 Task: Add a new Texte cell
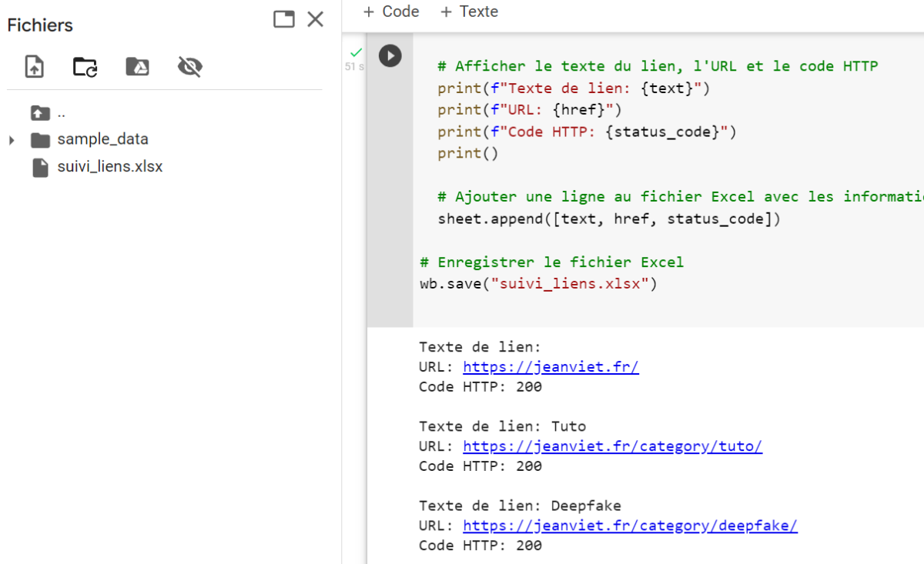point(468,12)
